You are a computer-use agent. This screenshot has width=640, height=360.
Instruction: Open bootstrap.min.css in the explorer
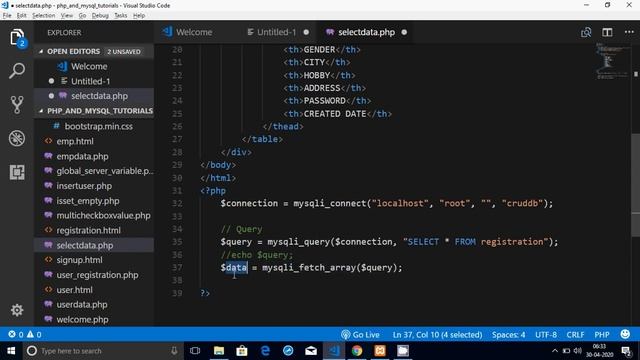(x=94, y=126)
